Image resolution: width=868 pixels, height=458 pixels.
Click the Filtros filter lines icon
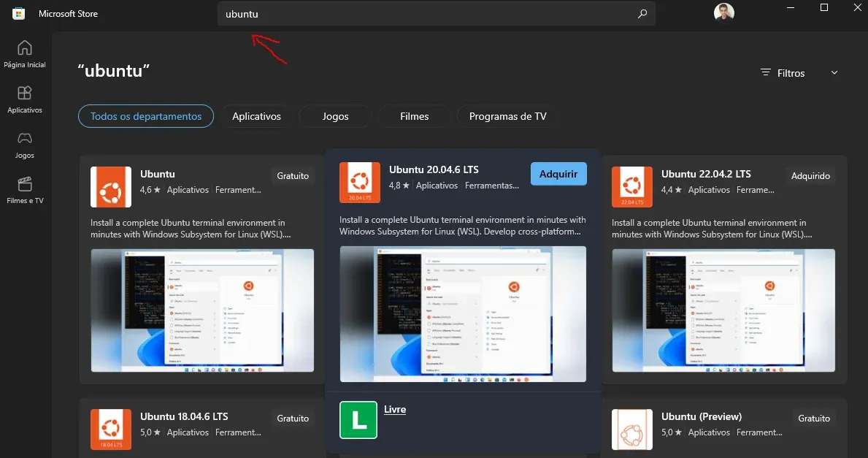(766, 72)
